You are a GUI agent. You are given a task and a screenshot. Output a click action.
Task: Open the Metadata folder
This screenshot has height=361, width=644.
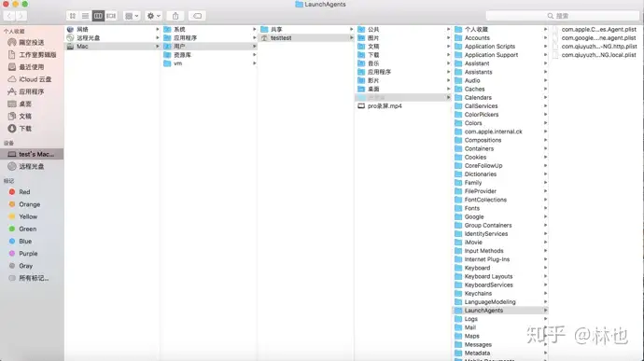pyautogui.click(x=500, y=353)
